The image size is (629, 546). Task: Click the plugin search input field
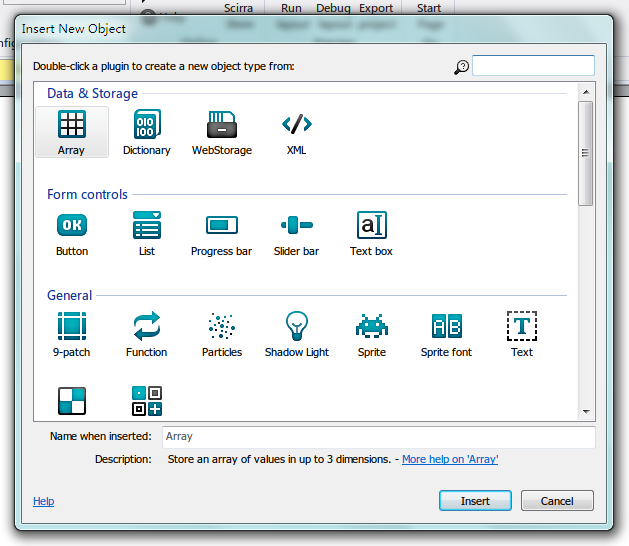coord(533,66)
